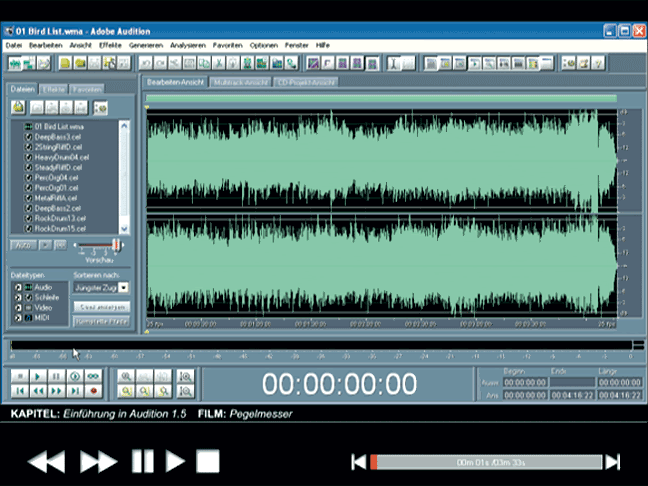Zoom in vertically with upper vertical magnifier
The width and height of the screenshot is (648, 486).
click(x=185, y=376)
